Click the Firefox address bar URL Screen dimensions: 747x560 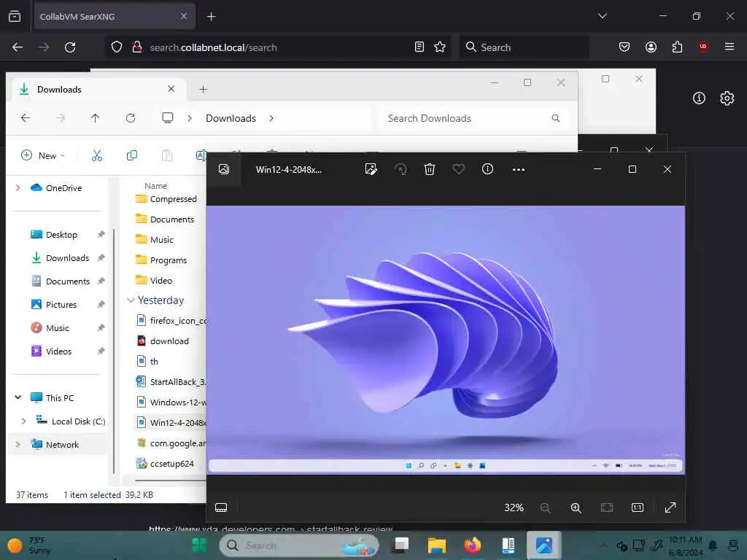click(213, 47)
